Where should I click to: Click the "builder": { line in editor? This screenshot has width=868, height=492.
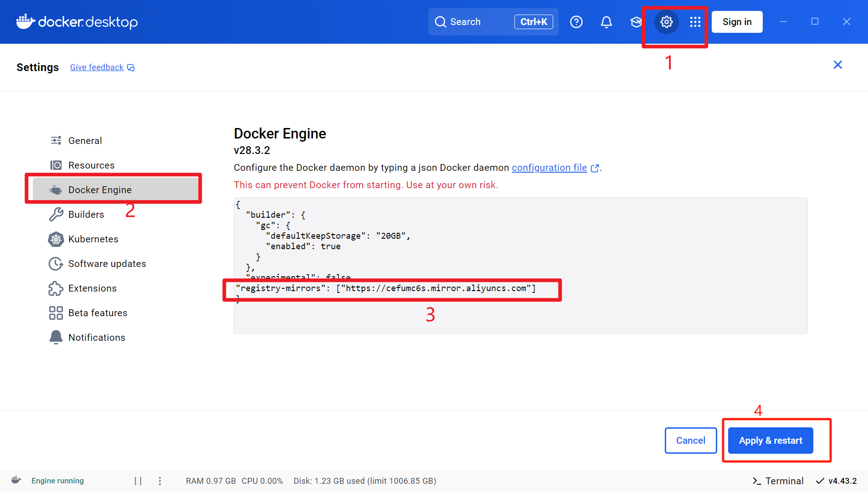click(x=276, y=215)
